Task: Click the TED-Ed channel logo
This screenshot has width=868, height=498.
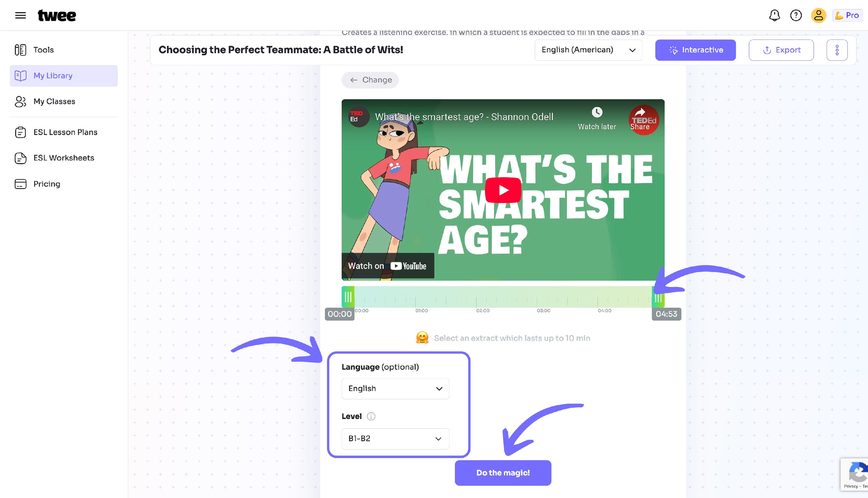Action: click(358, 117)
